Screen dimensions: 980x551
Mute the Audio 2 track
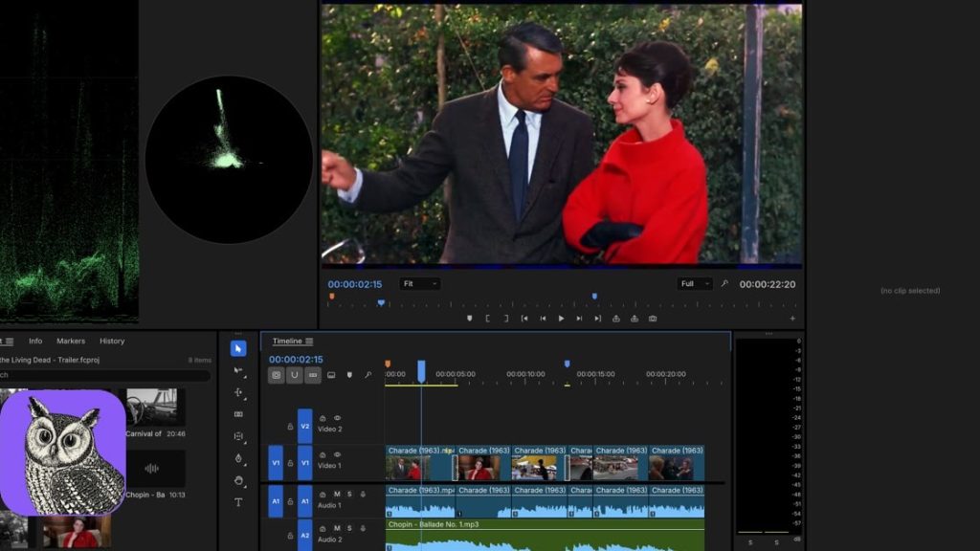click(337, 528)
